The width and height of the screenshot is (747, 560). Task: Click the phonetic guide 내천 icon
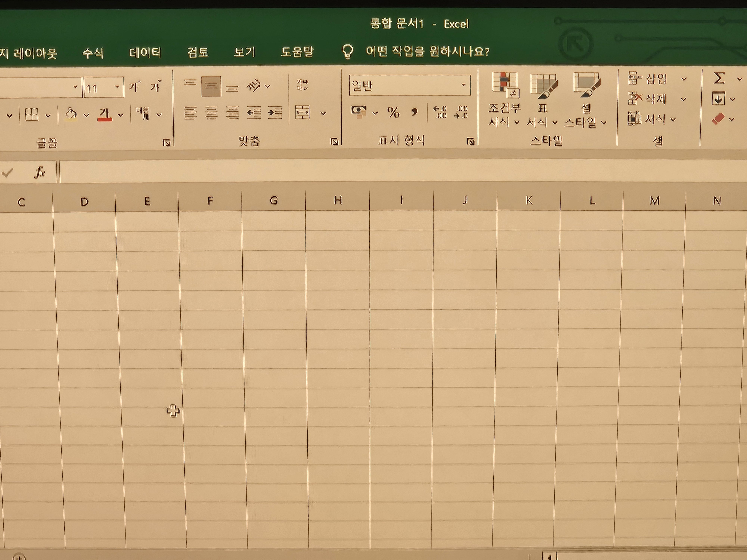tap(143, 113)
